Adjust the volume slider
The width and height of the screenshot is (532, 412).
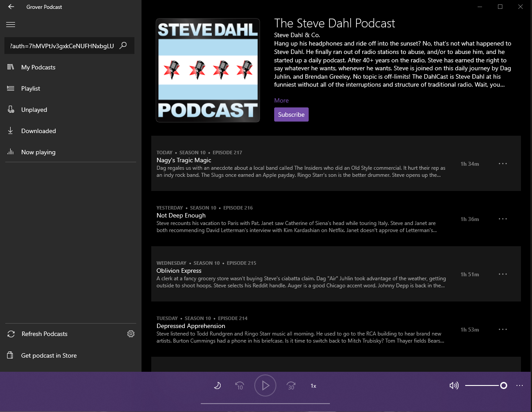pos(486,385)
